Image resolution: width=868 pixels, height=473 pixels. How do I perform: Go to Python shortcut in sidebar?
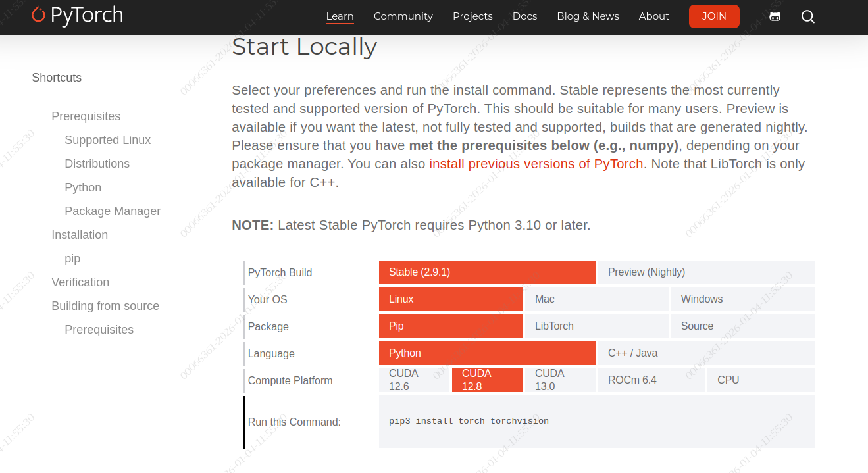point(83,187)
